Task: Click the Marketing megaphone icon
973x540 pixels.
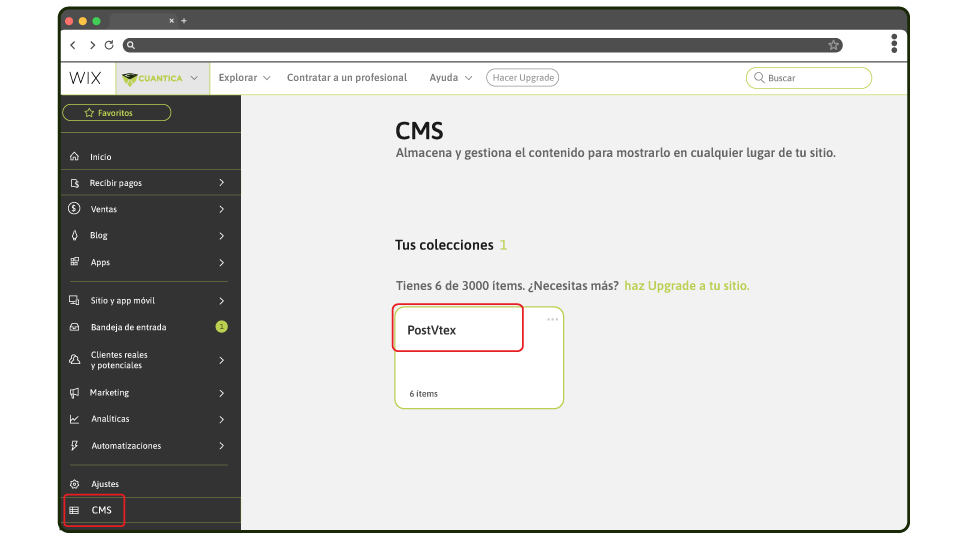Action: 74,393
